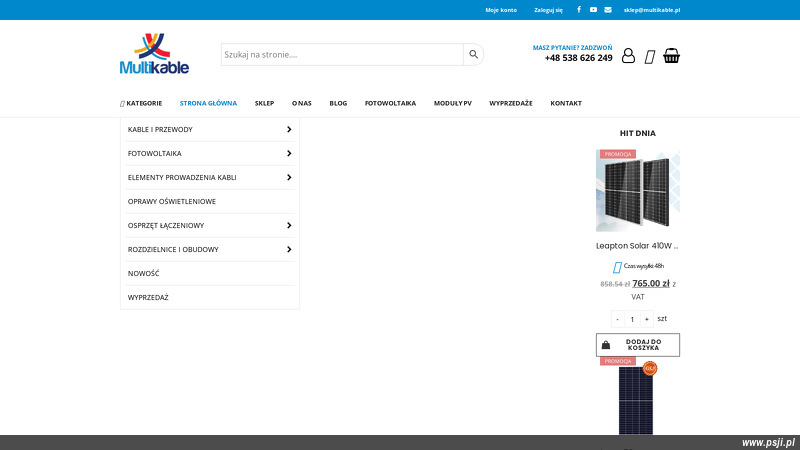Open the Facebook icon in top bar

(579, 10)
